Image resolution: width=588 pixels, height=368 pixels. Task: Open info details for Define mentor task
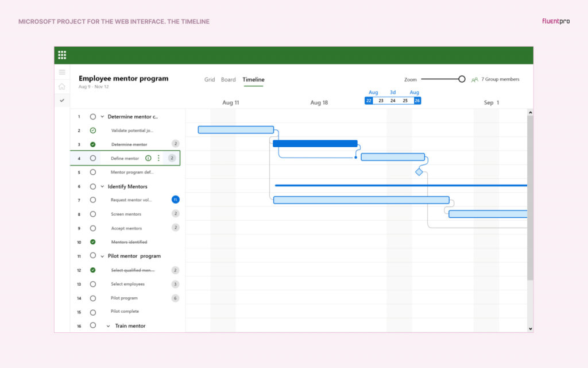click(148, 158)
